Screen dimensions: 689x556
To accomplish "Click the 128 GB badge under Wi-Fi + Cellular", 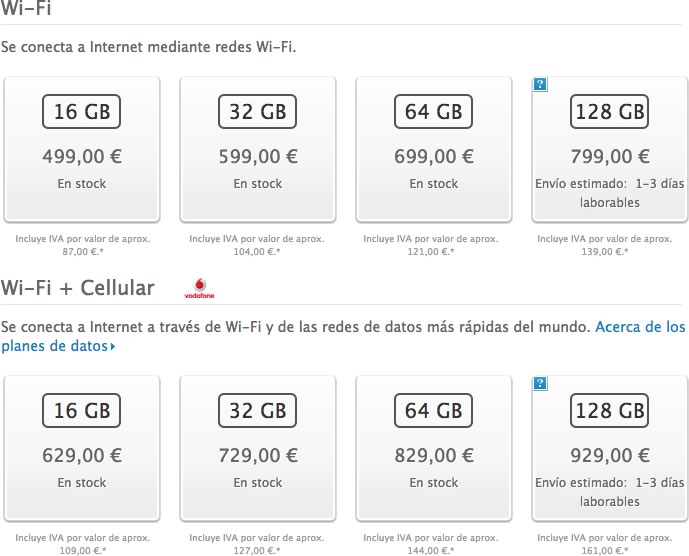I will [609, 411].
